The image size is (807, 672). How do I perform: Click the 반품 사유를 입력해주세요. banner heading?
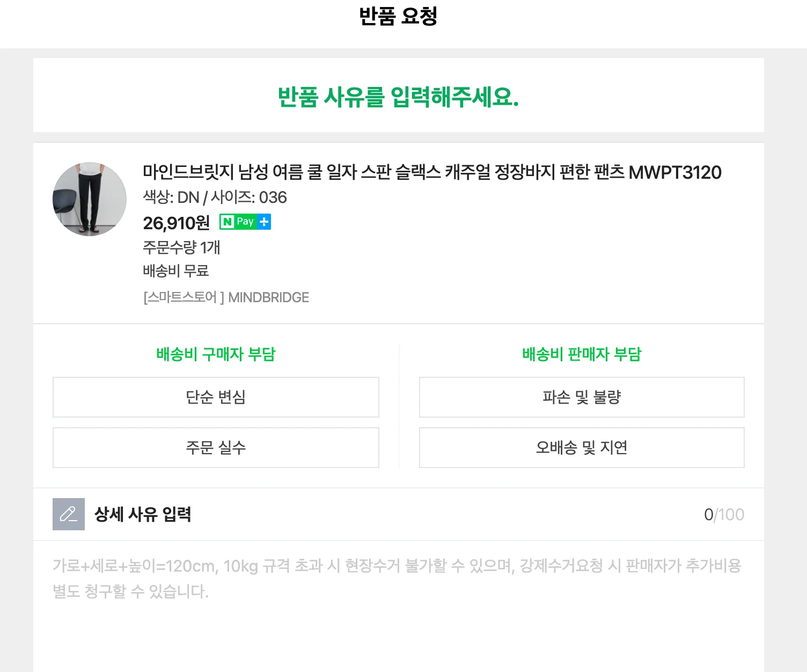pos(398,97)
